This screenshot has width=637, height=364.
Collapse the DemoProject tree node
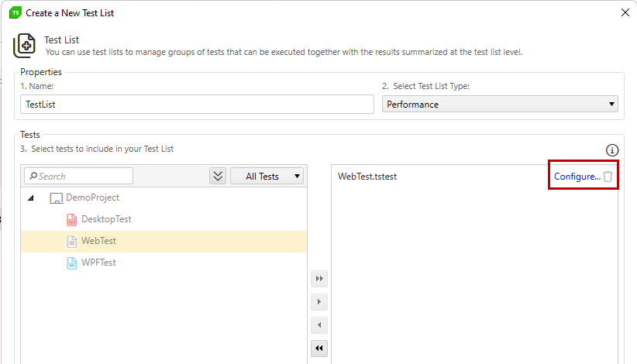click(x=31, y=198)
